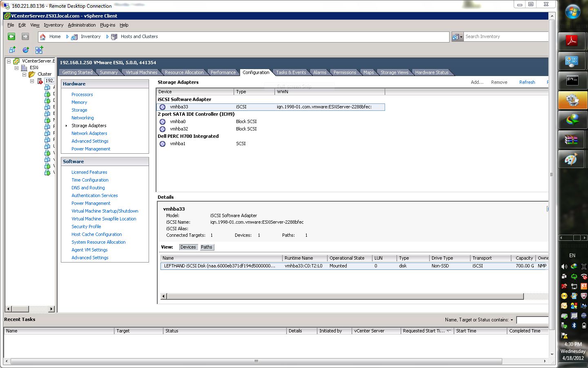This screenshot has height=368, width=588.
Task: Click the New Virtual Machine toolbar icon
Action: pyautogui.click(x=12, y=50)
